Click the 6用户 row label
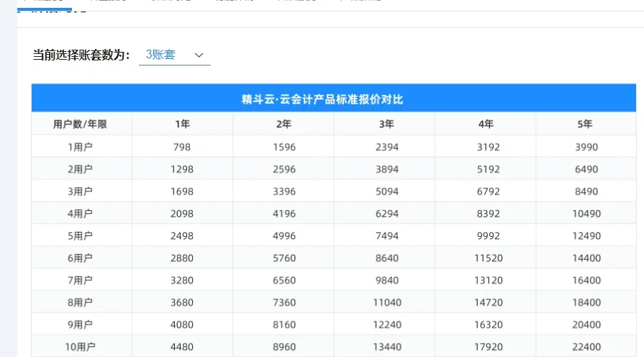The image size is (644, 357). click(80, 258)
